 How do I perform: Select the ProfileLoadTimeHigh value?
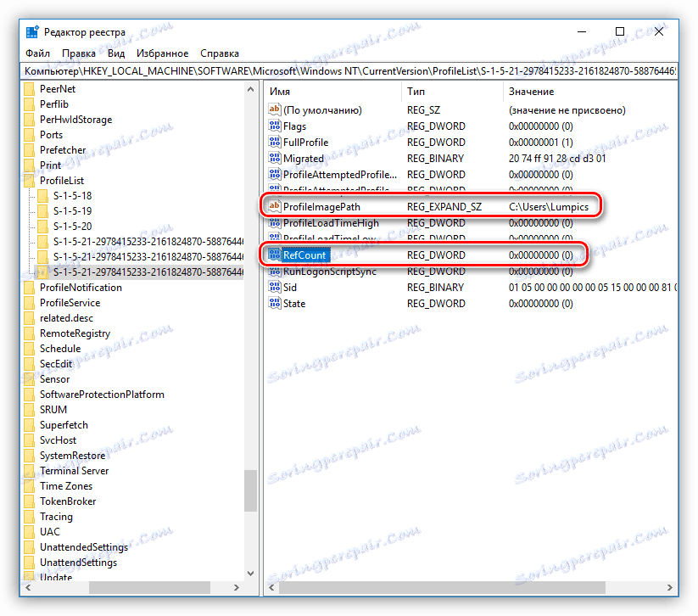[x=331, y=223]
